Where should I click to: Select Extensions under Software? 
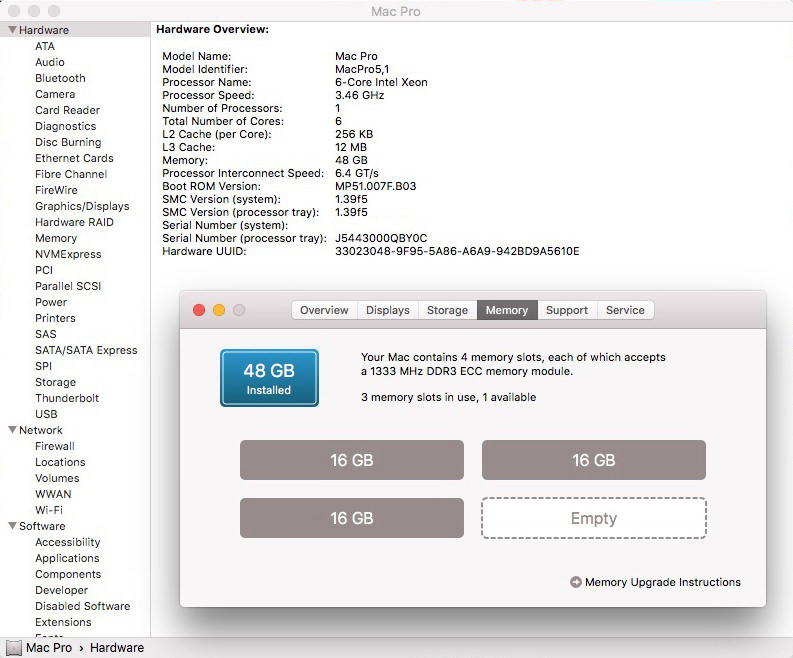click(63, 622)
